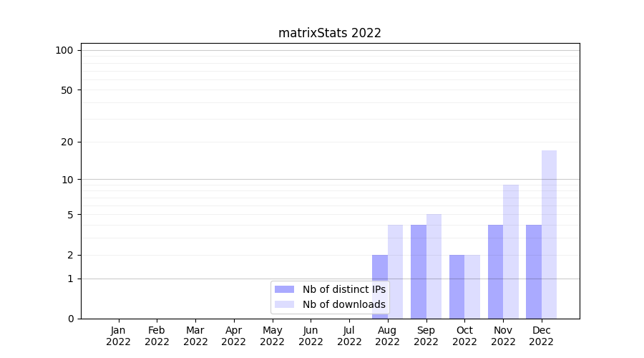Click the Dec 2022 downloads bar
Screen dimensions: 644x358
click(549, 234)
